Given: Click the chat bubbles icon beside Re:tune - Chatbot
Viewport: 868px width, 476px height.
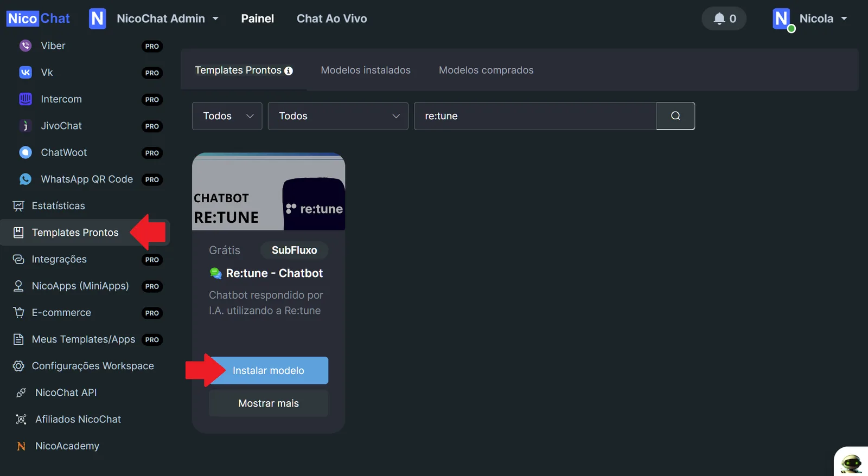Looking at the screenshot, I should pos(215,273).
